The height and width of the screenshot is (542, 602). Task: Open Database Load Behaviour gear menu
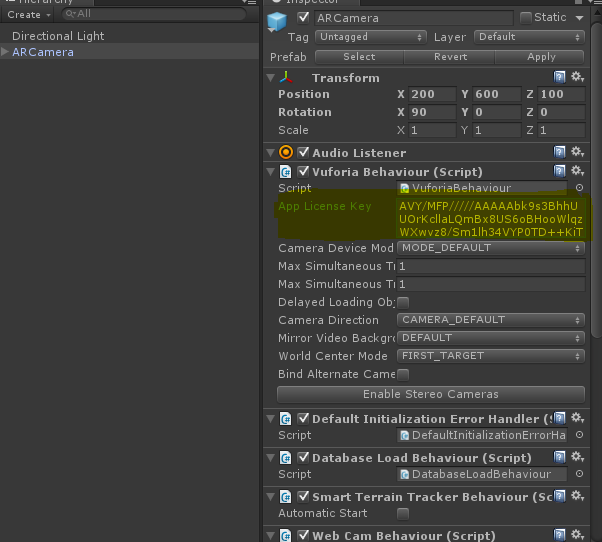tap(577, 456)
